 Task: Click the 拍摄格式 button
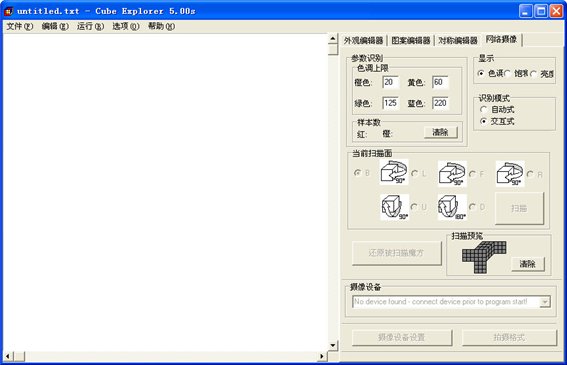509,338
